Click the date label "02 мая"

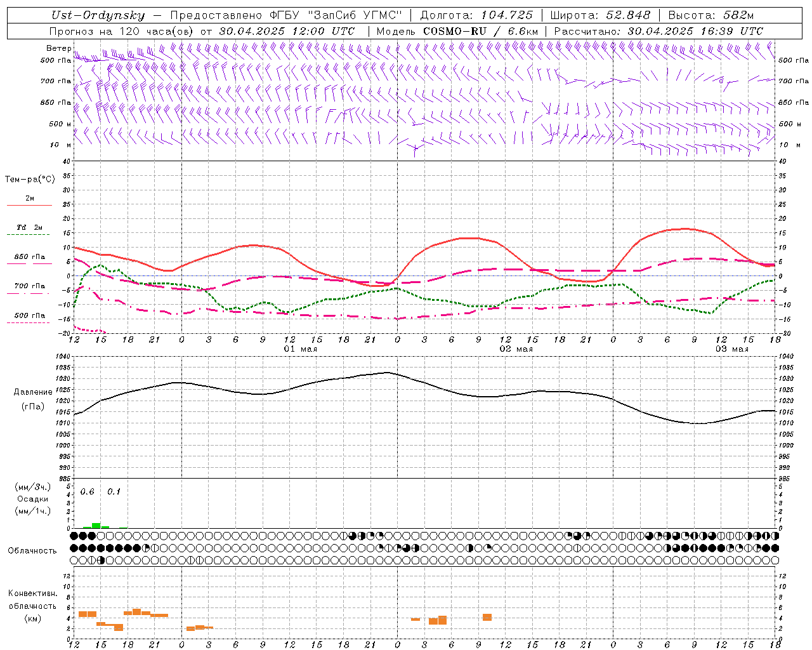coord(516,349)
